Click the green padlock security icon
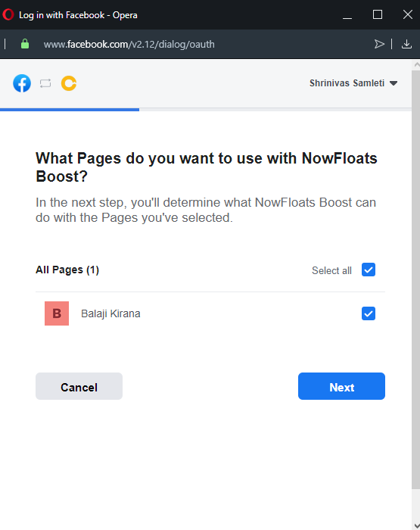The image size is (420, 530). pyautogui.click(x=25, y=44)
